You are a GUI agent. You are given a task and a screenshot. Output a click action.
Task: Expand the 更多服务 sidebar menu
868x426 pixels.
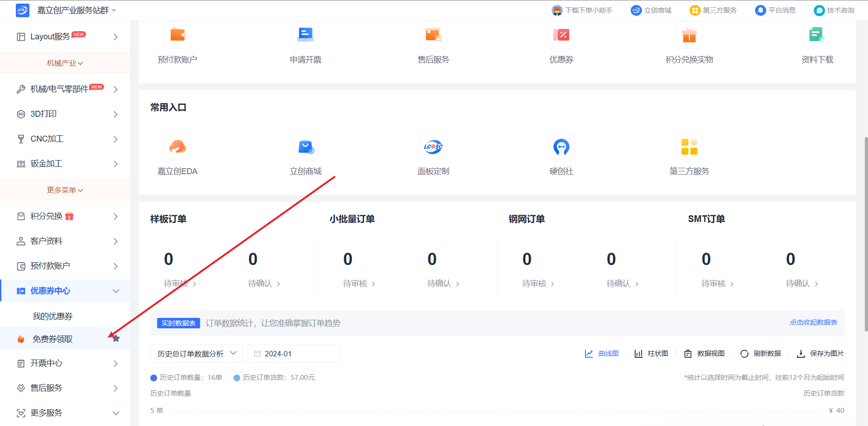(x=65, y=413)
